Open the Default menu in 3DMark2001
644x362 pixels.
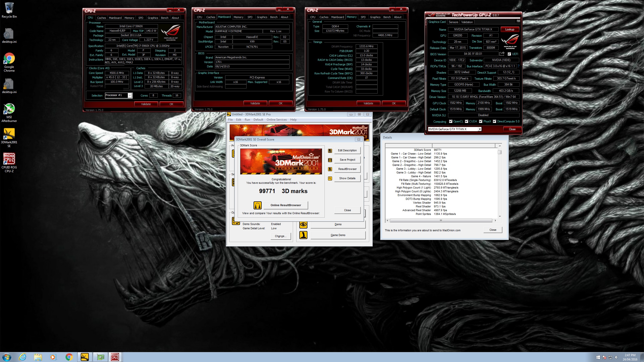[x=258, y=120]
